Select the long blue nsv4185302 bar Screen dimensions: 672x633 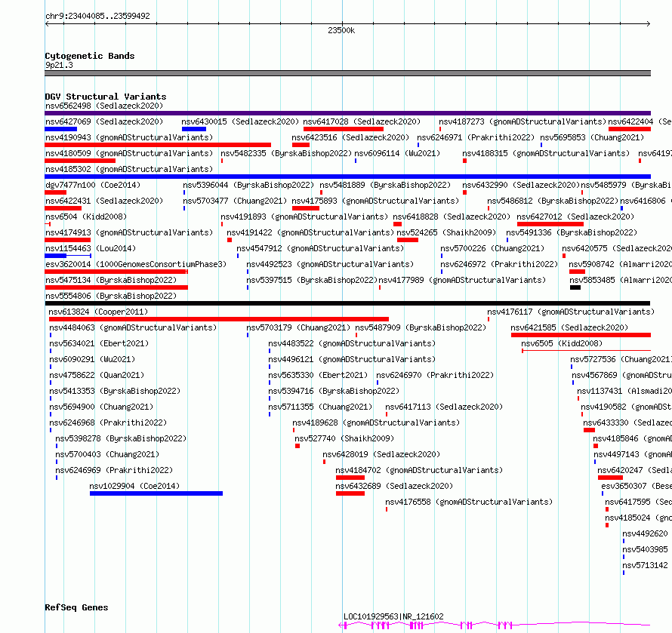347,177
